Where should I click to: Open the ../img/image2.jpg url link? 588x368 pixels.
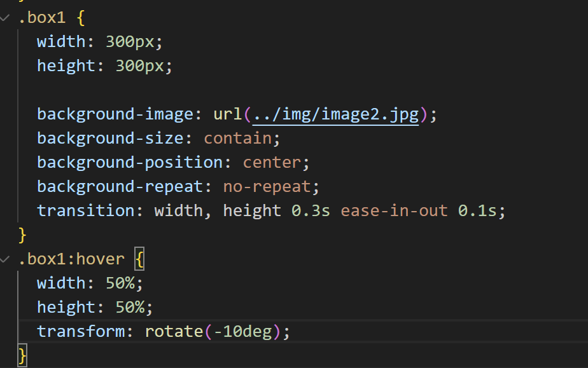tap(335, 114)
